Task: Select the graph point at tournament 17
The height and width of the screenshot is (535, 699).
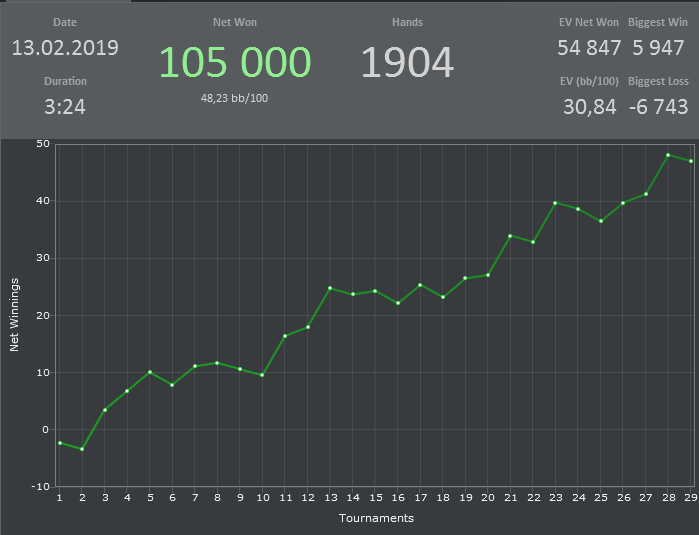Action: [420, 285]
